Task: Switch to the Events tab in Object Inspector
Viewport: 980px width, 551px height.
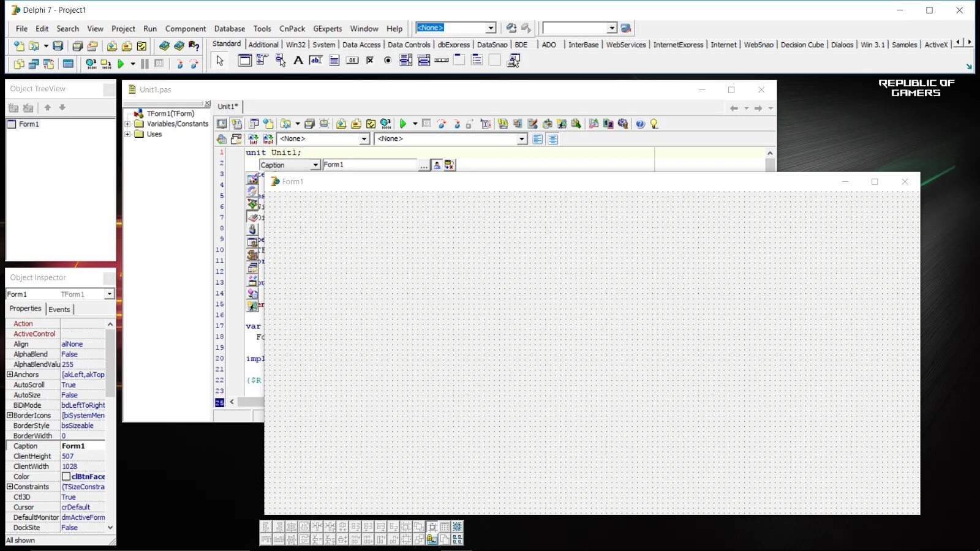Action: coord(59,310)
